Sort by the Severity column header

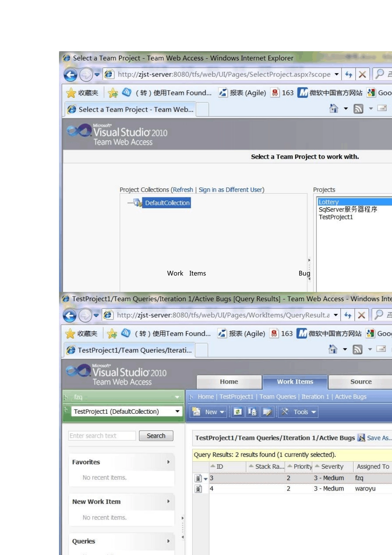coord(332,467)
